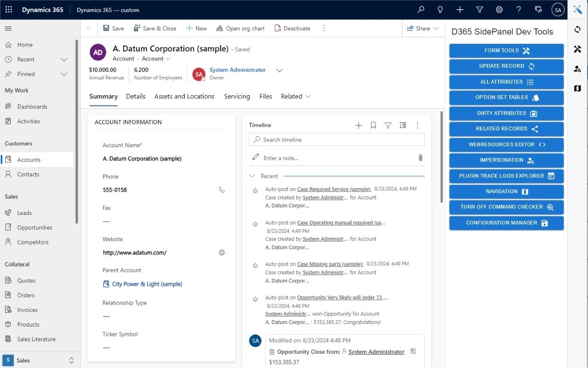Viewport: 588px width, 368px height.
Task: Open more commands overflow in command bar
Action: (324, 29)
